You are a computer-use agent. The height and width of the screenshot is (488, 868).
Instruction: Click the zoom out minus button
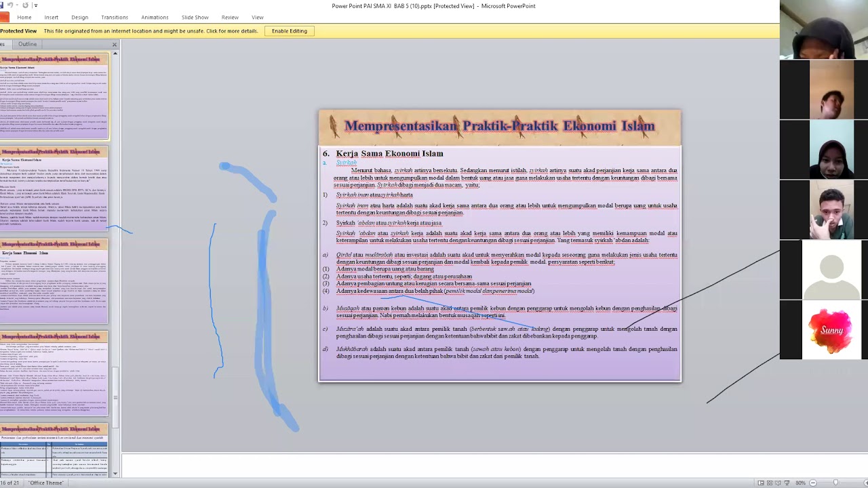[812, 483]
